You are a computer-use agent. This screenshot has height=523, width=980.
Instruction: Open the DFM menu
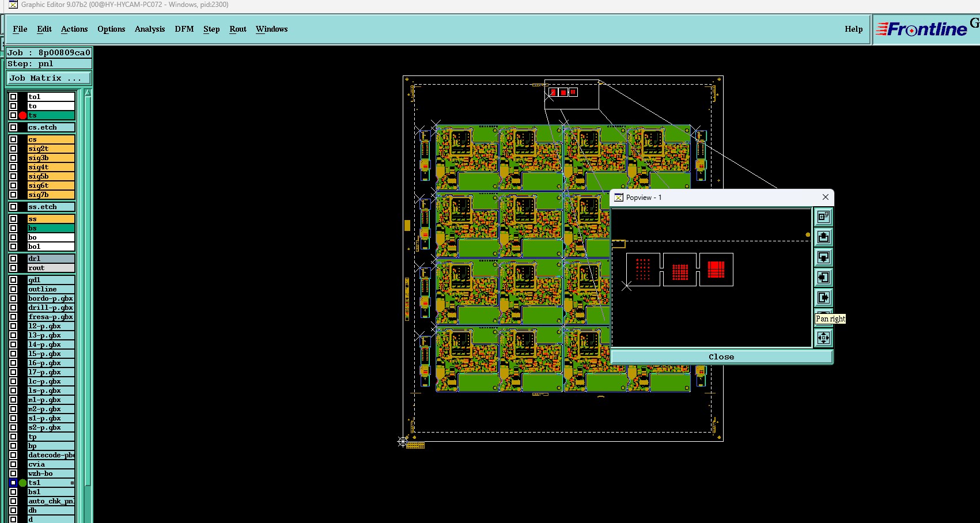click(184, 29)
